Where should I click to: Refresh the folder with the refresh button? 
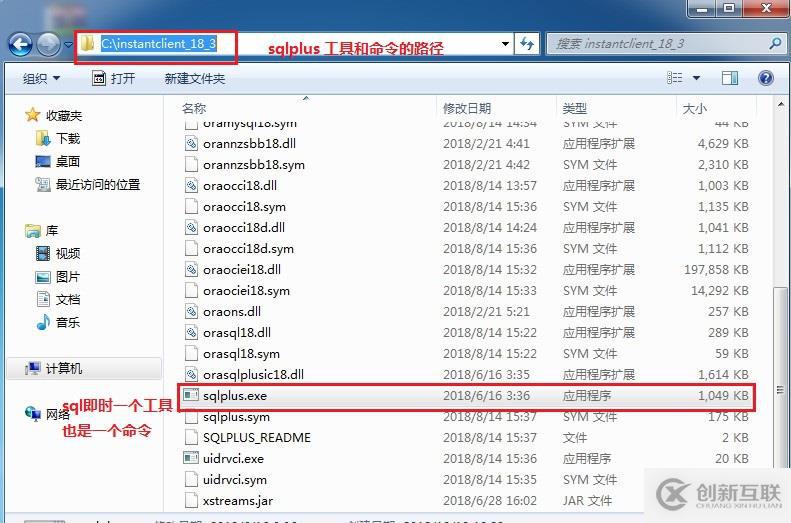click(527, 44)
